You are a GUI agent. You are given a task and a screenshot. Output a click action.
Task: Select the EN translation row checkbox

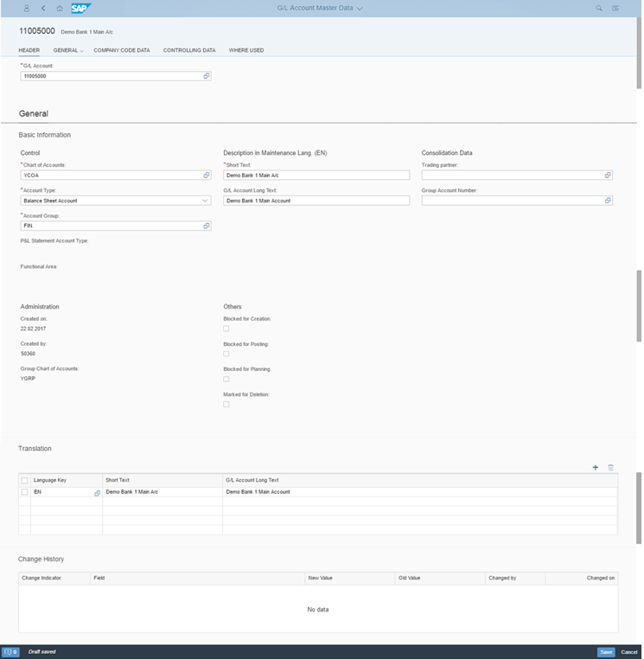tap(24, 491)
